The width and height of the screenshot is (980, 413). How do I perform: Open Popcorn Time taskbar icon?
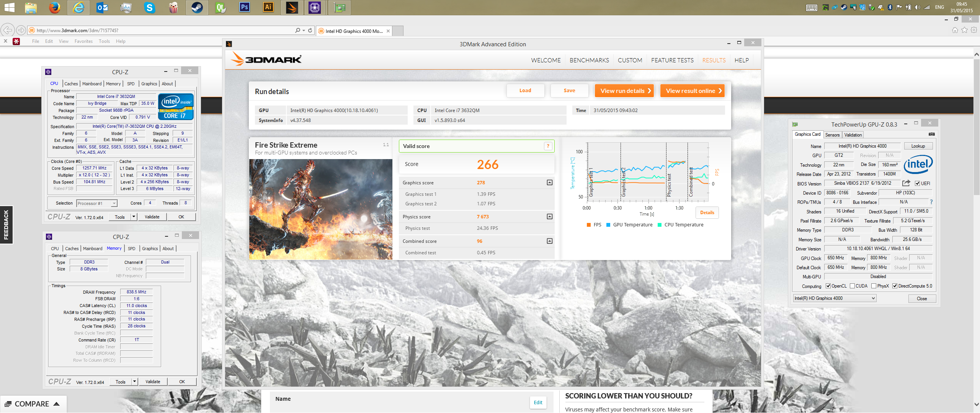coord(173,7)
